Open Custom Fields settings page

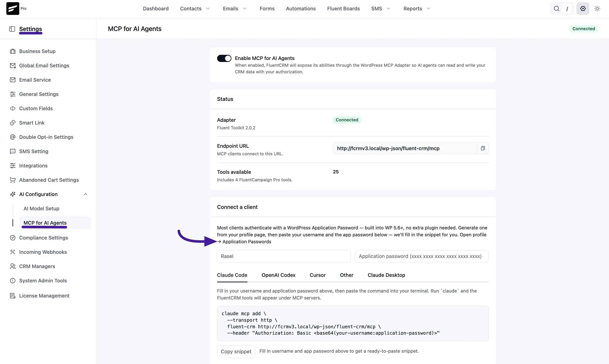(36, 108)
